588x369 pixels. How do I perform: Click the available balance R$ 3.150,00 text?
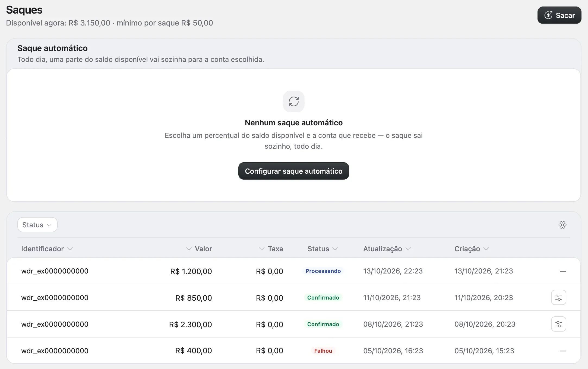click(89, 23)
